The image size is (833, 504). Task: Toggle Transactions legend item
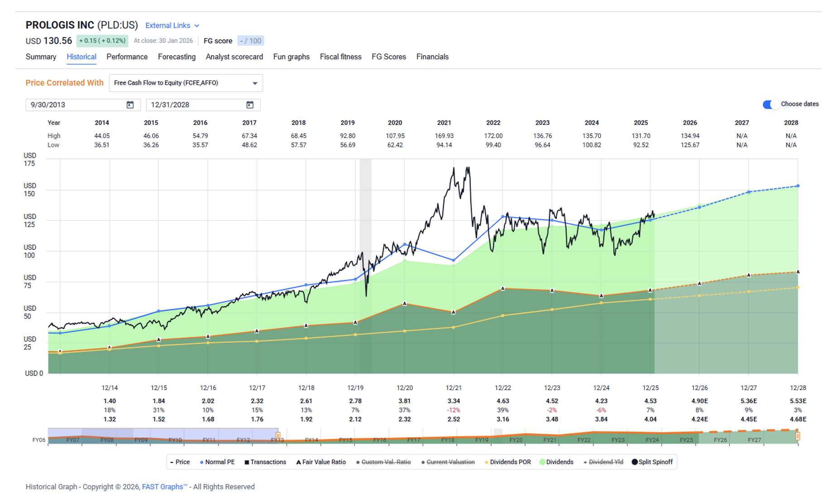265,462
